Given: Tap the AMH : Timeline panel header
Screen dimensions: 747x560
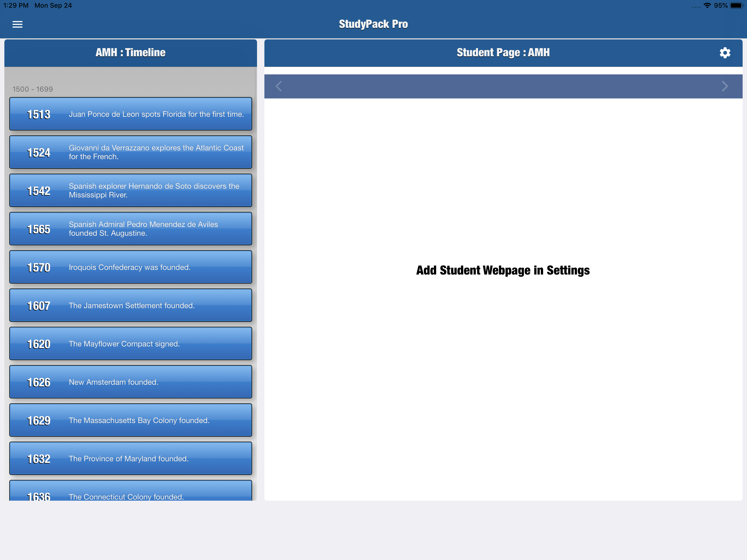Looking at the screenshot, I should (131, 53).
